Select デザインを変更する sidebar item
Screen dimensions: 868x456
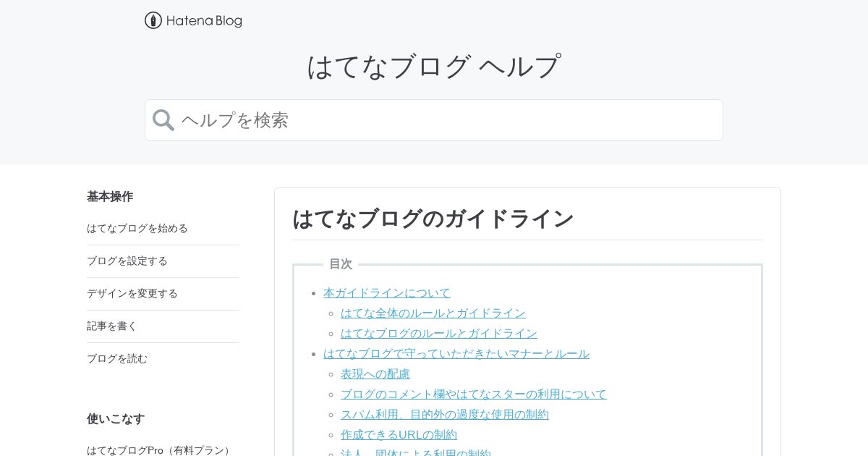click(x=132, y=293)
